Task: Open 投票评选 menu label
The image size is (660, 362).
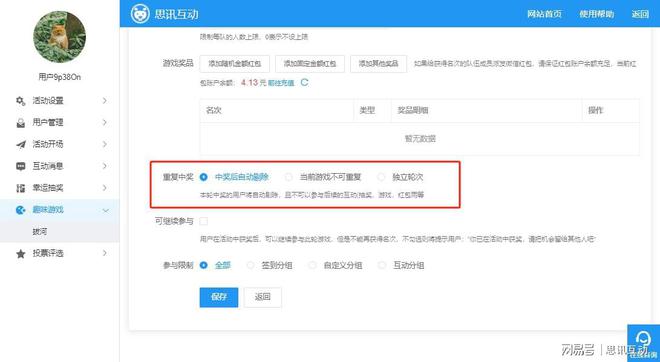Action: 48,253
